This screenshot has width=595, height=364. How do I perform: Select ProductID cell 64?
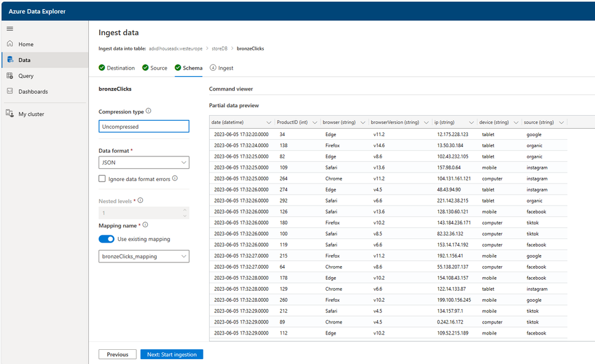tap(282, 267)
